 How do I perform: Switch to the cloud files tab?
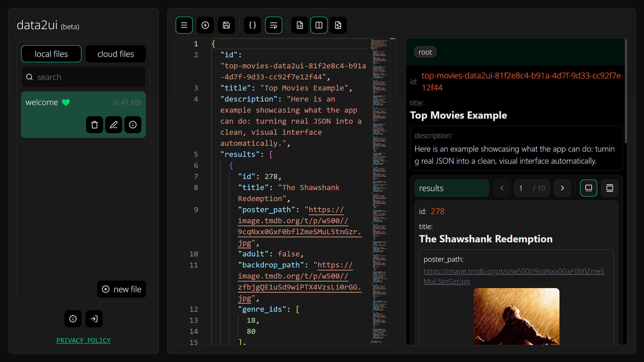[115, 54]
